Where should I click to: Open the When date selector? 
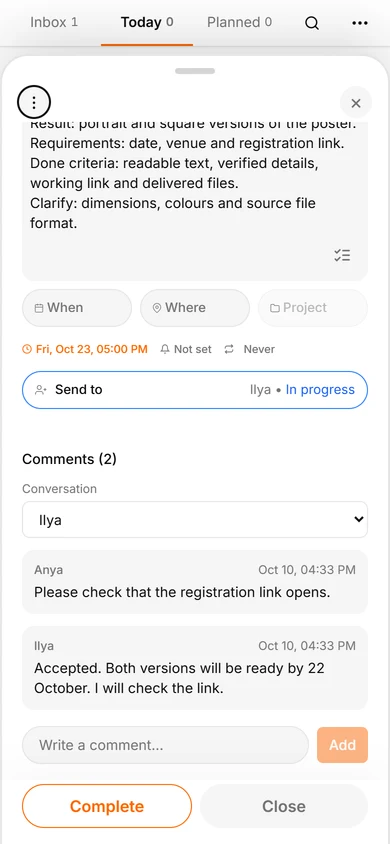pos(77,308)
